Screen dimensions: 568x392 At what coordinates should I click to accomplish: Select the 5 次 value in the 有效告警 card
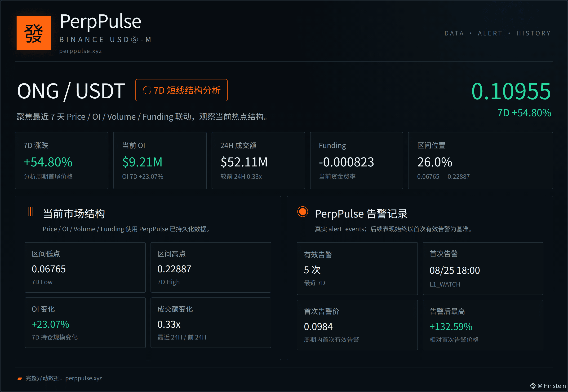312,270
